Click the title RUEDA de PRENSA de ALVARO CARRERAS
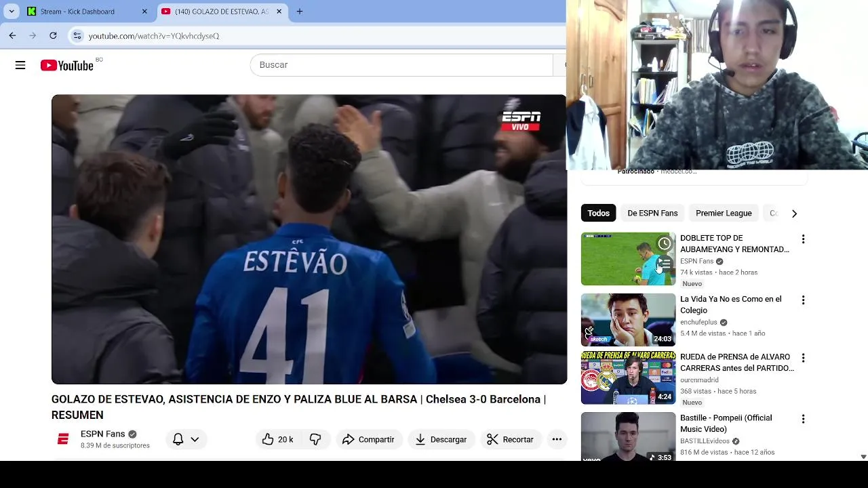868x488 pixels. (x=737, y=363)
